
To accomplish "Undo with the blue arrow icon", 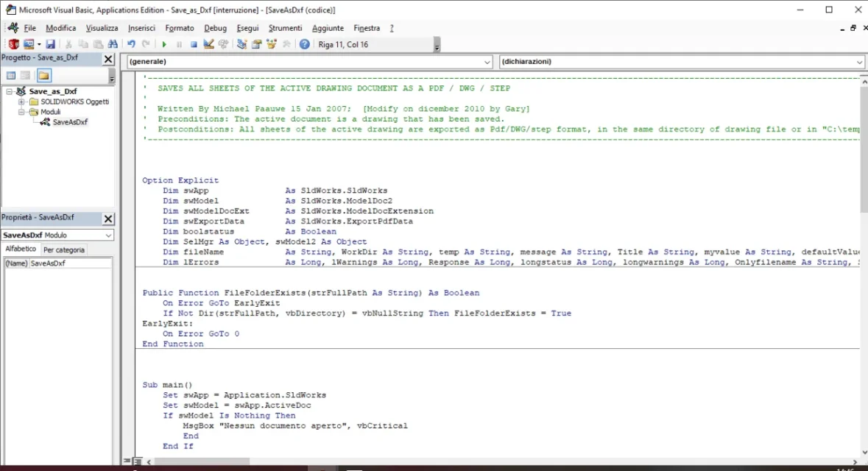I will click(x=131, y=44).
